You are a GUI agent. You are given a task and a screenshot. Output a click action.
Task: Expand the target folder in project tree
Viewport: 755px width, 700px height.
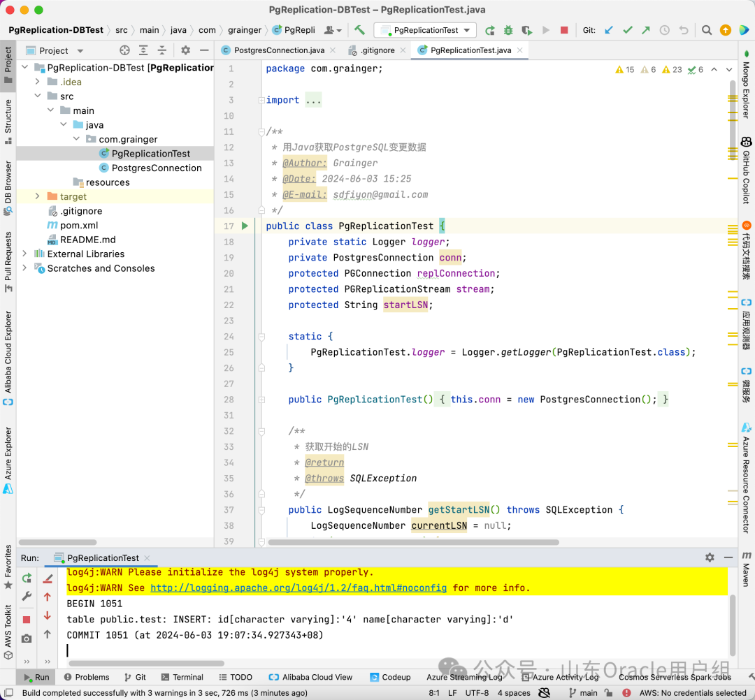(38, 197)
